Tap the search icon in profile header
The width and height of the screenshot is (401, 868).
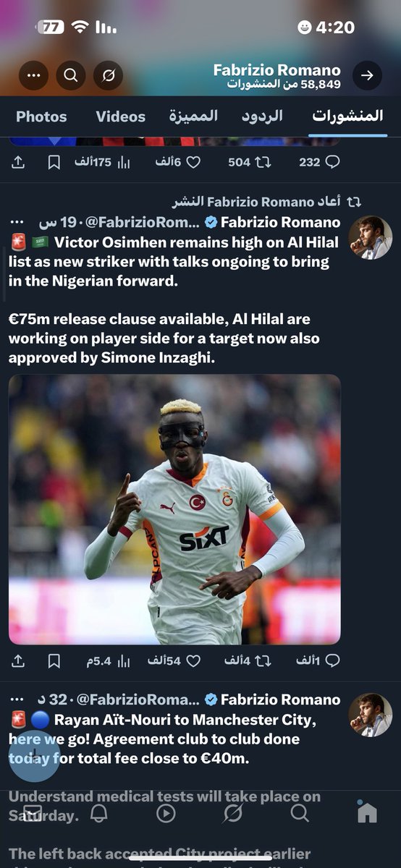coord(70,75)
